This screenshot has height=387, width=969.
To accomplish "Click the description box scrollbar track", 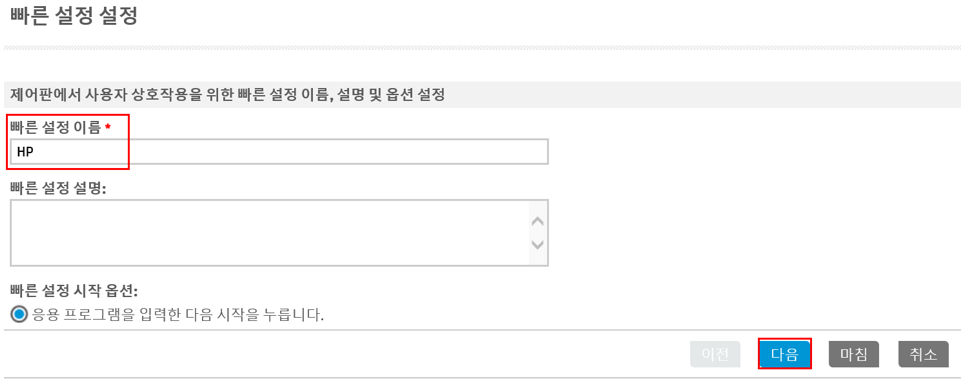I will coord(538,233).
